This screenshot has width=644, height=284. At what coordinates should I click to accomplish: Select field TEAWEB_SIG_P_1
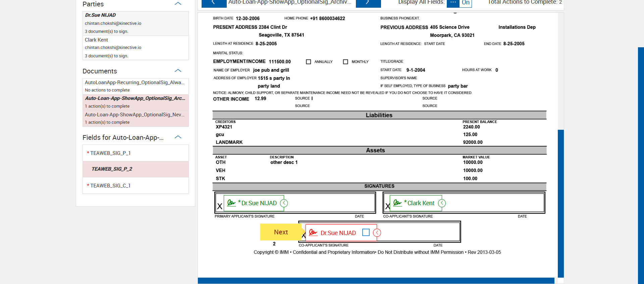pos(136,153)
